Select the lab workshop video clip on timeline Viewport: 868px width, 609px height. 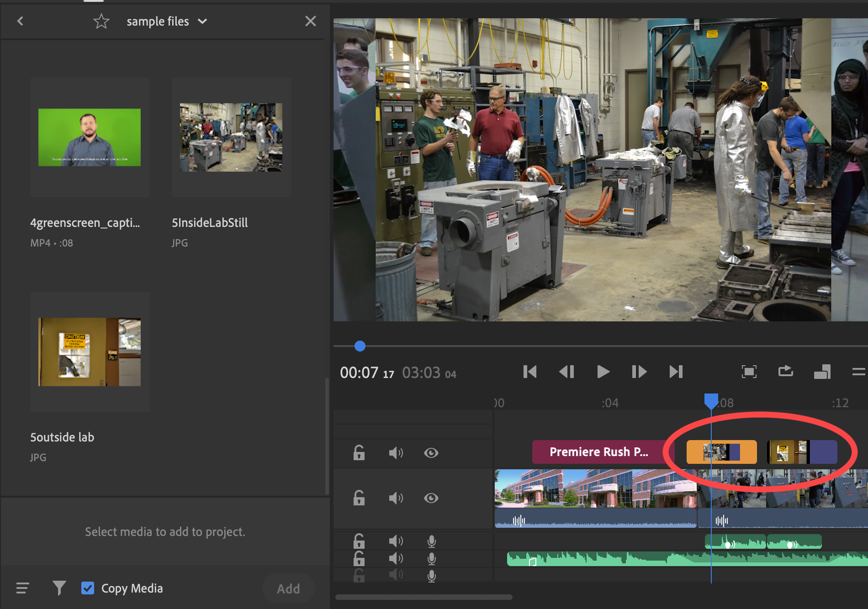[783, 499]
